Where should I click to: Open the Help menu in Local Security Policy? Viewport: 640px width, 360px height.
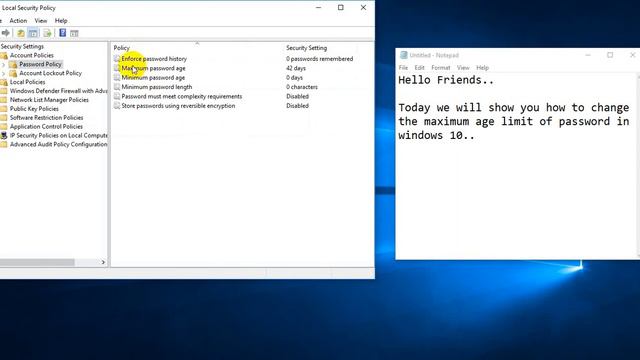61,21
